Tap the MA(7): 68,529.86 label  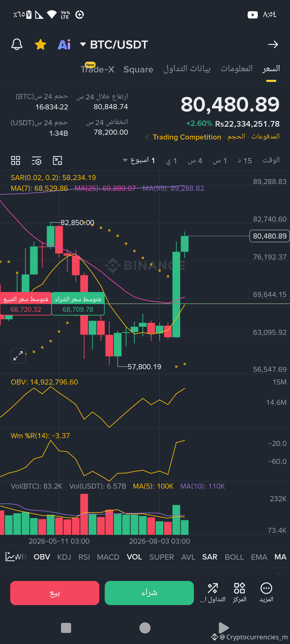(39, 188)
